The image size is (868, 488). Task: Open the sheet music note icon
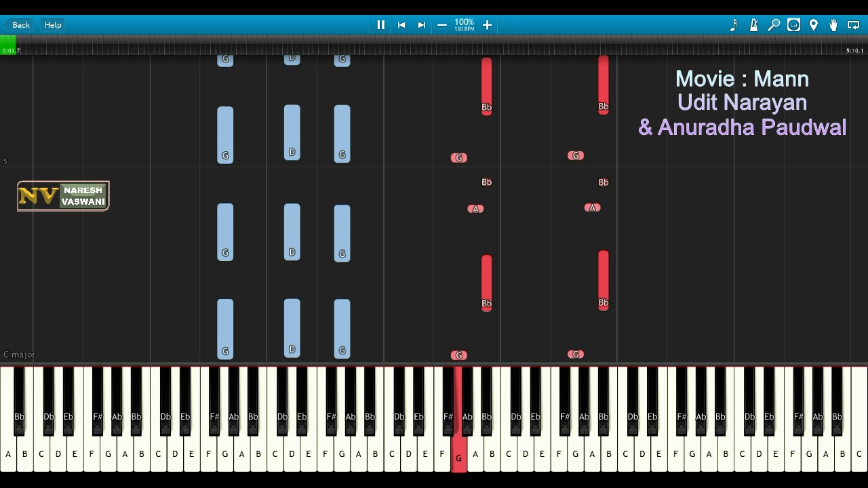(x=734, y=25)
